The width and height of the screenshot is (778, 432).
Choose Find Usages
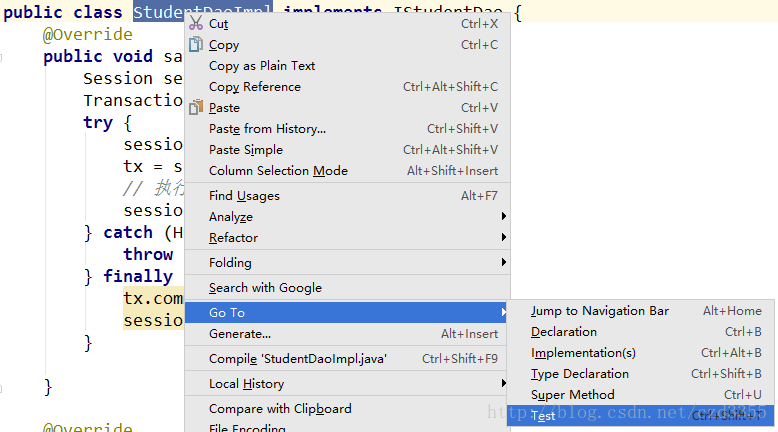point(244,196)
